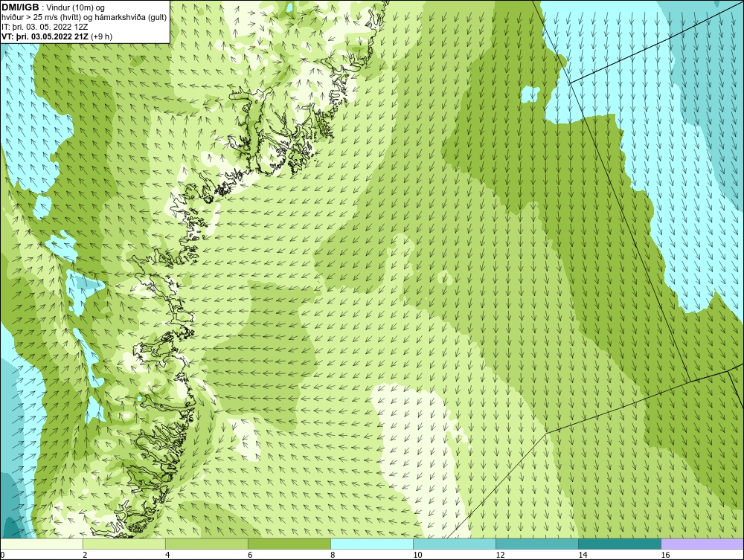Click the 8–10 m/s light cyan legend swatch
This screenshot has width=744, height=560.
372,544
